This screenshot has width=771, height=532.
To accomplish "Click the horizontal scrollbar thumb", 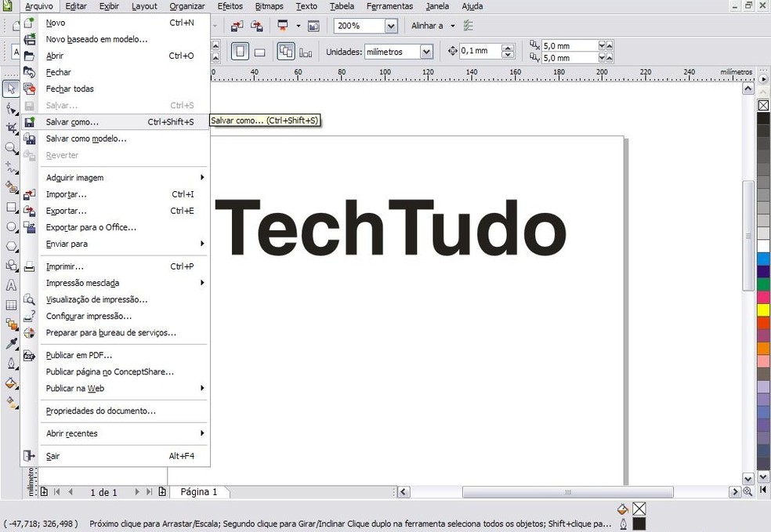I will (567, 492).
